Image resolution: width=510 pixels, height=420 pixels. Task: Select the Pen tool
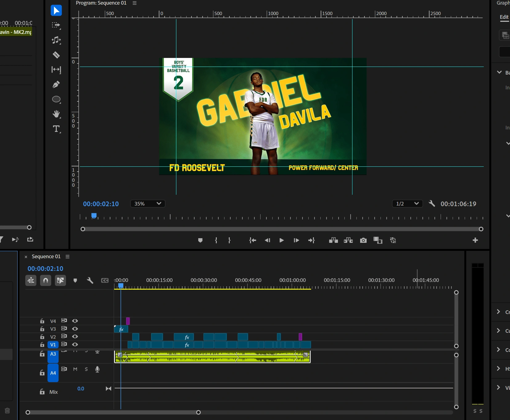coord(56,84)
